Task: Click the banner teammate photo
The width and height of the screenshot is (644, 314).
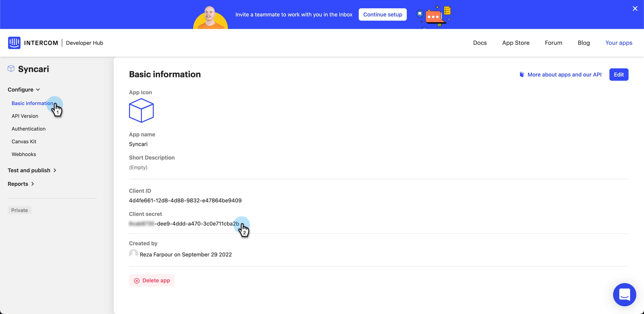Action: [210, 17]
